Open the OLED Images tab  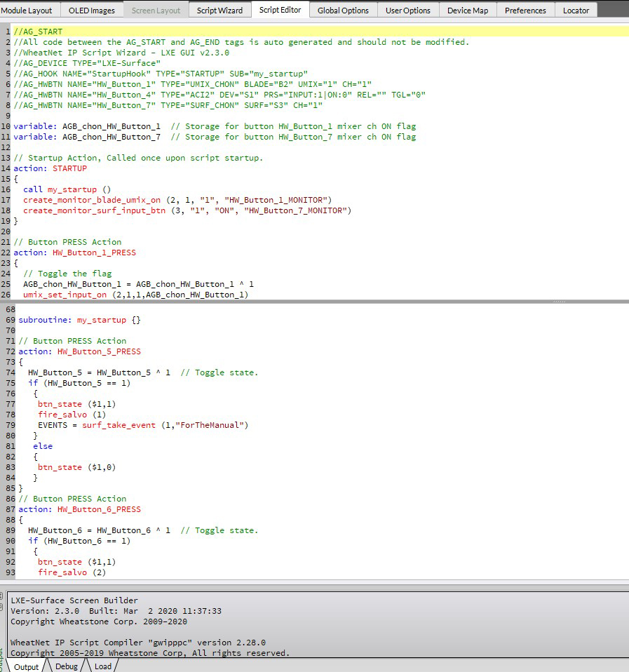pos(92,11)
